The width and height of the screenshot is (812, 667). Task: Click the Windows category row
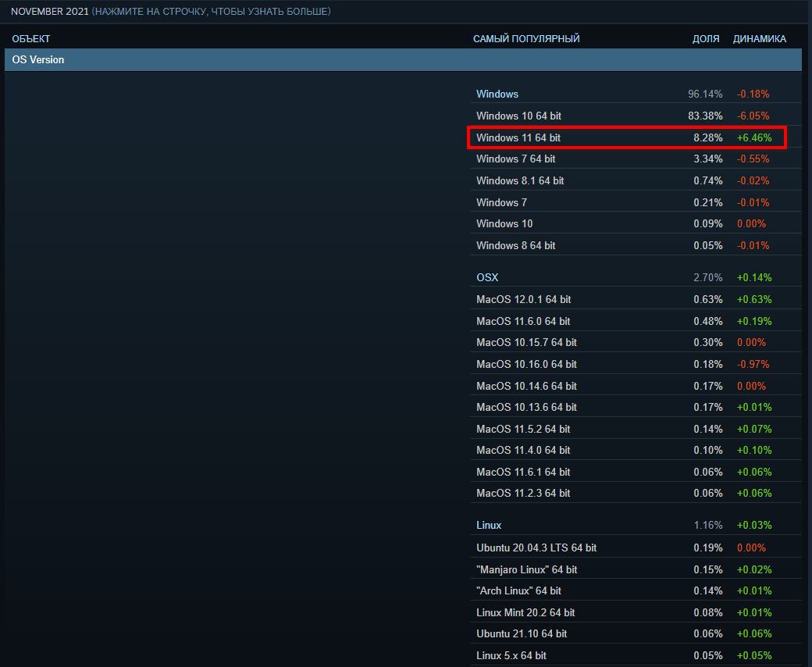tap(497, 94)
